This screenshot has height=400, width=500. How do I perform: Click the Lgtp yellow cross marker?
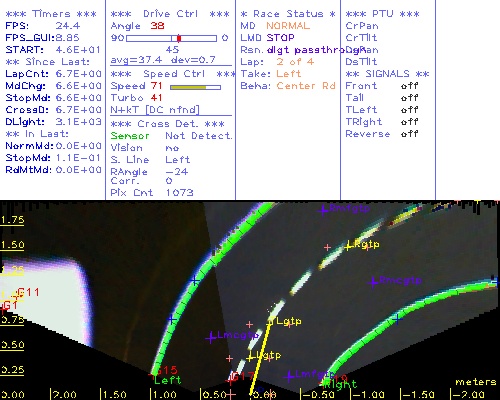click(271, 322)
